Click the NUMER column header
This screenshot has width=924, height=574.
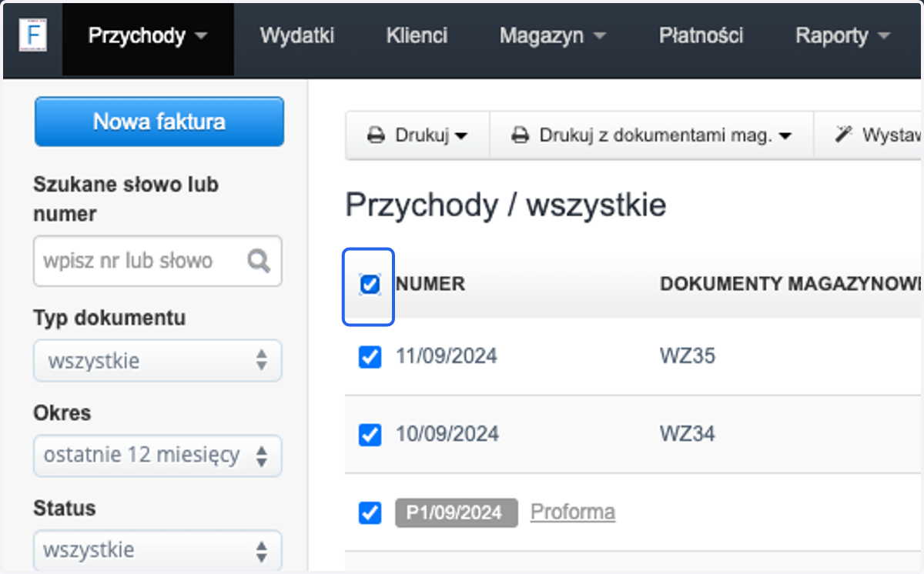[x=430, y=285]
